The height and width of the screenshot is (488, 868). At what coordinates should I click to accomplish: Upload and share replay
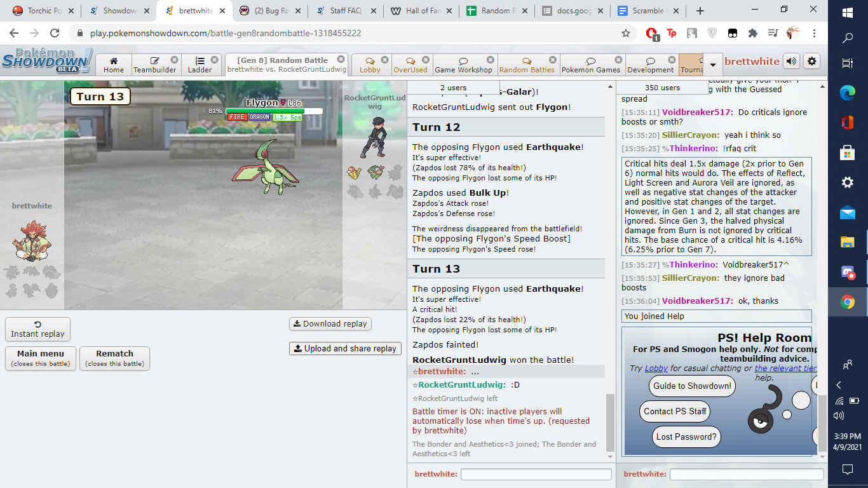click(x=345, y=348)
